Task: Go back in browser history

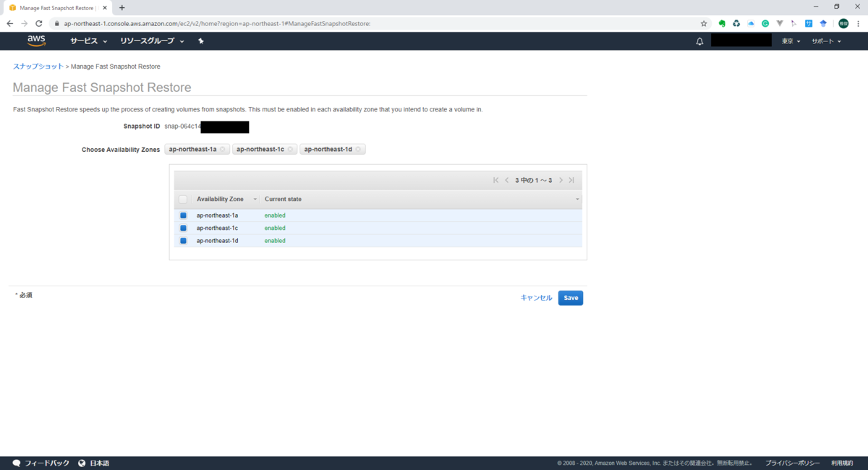Action: 9,23
